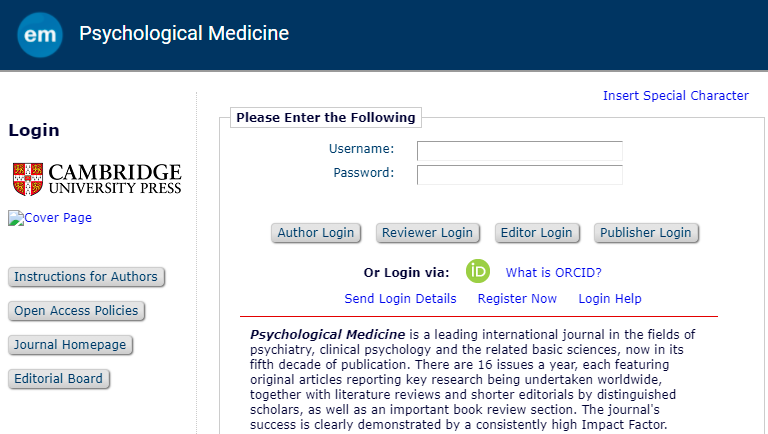
Task: Open Instructions for Authors
Action: (86, 277)
